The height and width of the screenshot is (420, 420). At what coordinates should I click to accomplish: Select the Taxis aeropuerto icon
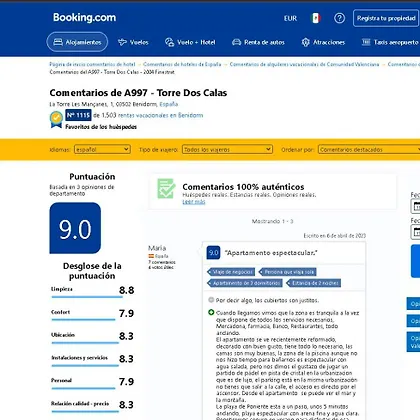click(x=366, y=42)
